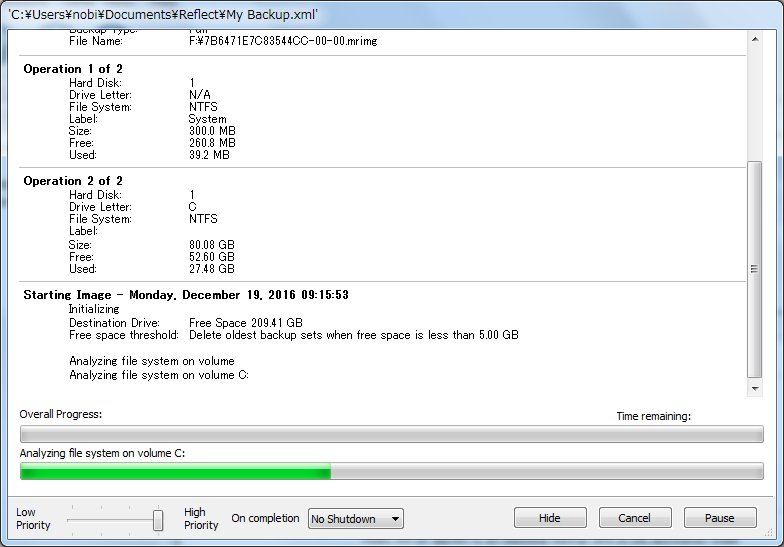784x547 pixels.
Task: Click the 'On completion' label
Action: click(265, 518)
